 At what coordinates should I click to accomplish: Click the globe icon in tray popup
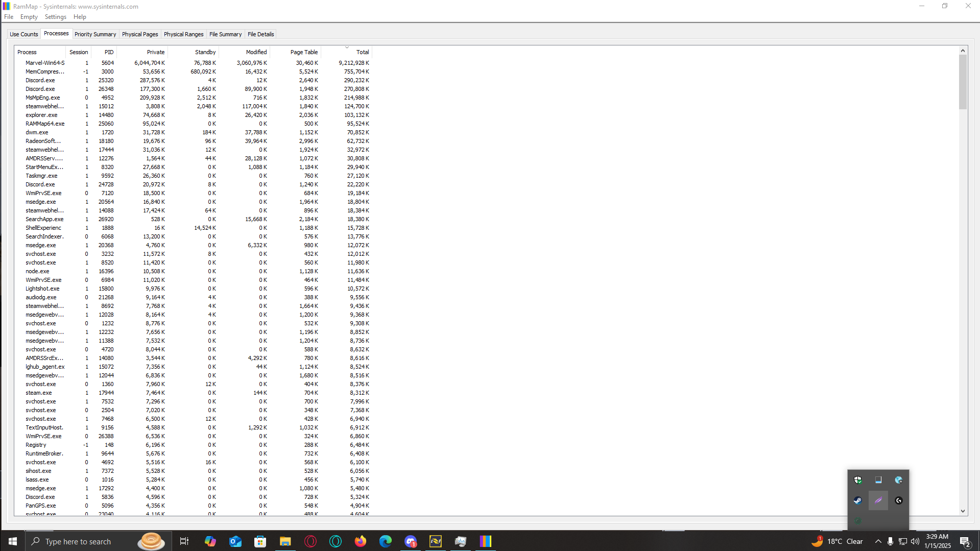tap(899, 480)
